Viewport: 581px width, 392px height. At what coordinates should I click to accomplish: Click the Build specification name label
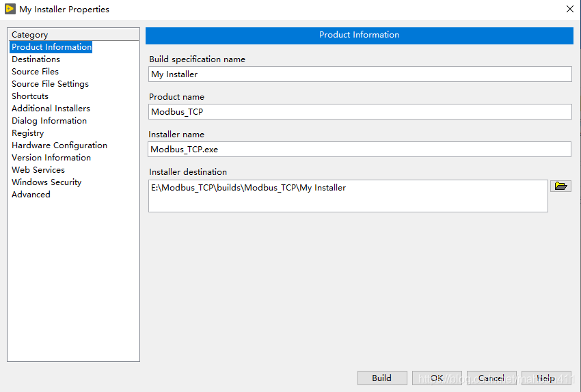[x=197, y=59]
